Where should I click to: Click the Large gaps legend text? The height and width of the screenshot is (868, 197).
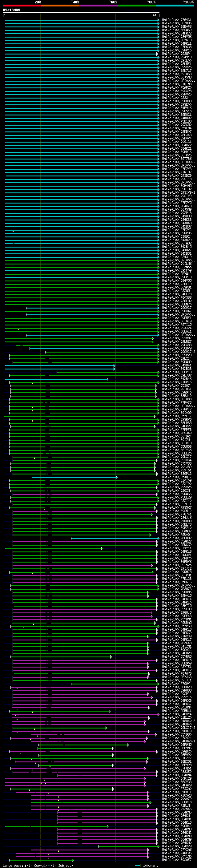click(x=38, y=866)
